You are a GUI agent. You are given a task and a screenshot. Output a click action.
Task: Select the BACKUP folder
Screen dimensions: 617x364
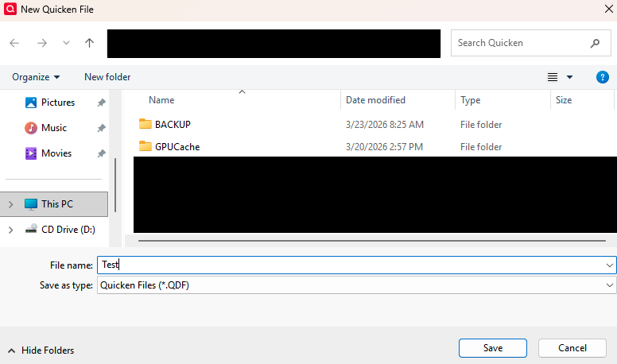(x=173, y=125)
